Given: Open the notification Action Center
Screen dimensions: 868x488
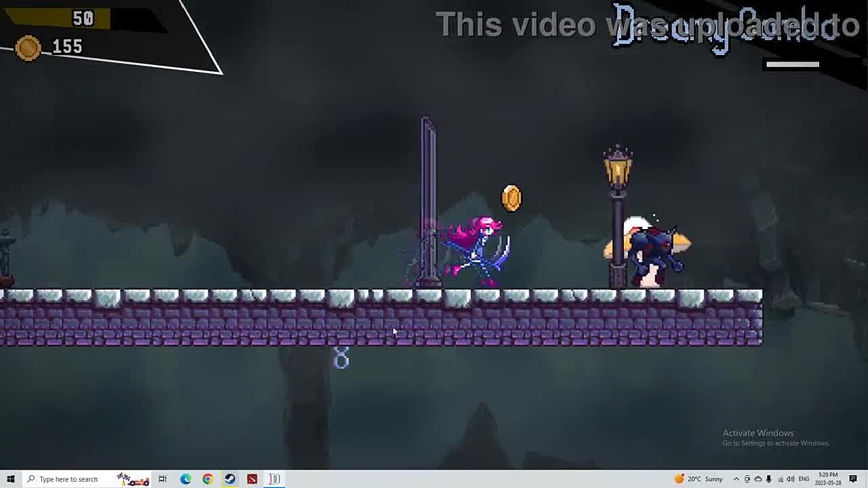Looking at the screenshot, I should coord(853,479).
